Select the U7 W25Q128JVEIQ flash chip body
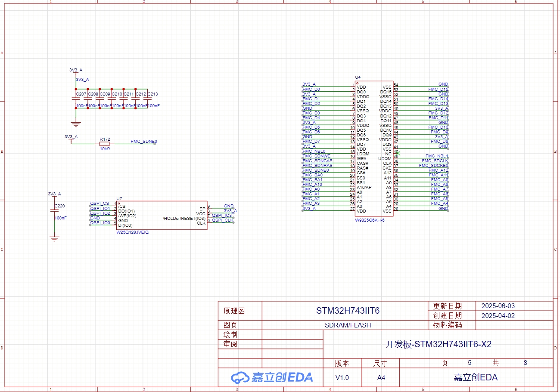Screen dimensions: 560x392 point(162,215)
